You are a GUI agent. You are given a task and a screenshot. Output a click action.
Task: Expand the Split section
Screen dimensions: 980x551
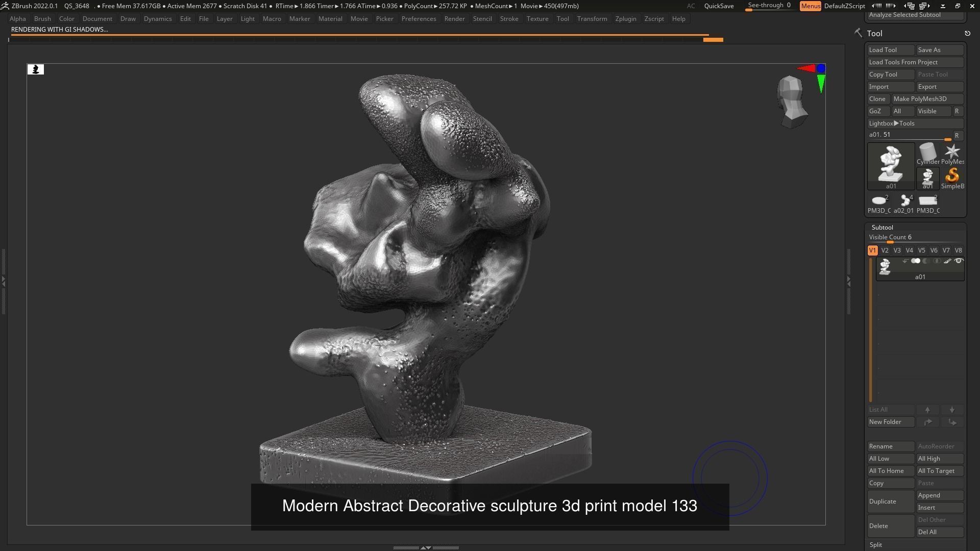(875, 545)
